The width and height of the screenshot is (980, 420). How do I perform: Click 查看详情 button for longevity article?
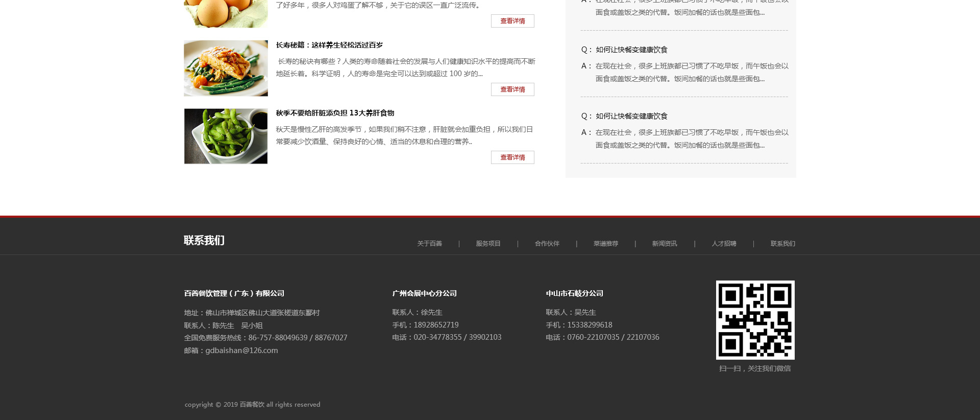512,89
